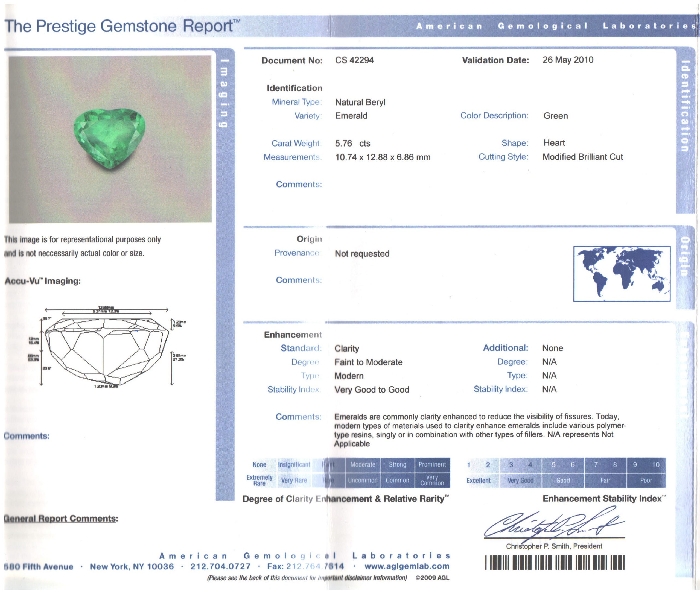This screenshot has height=594, width=700.
Task: Click provenance value Not requested
Action: point(362,254)
